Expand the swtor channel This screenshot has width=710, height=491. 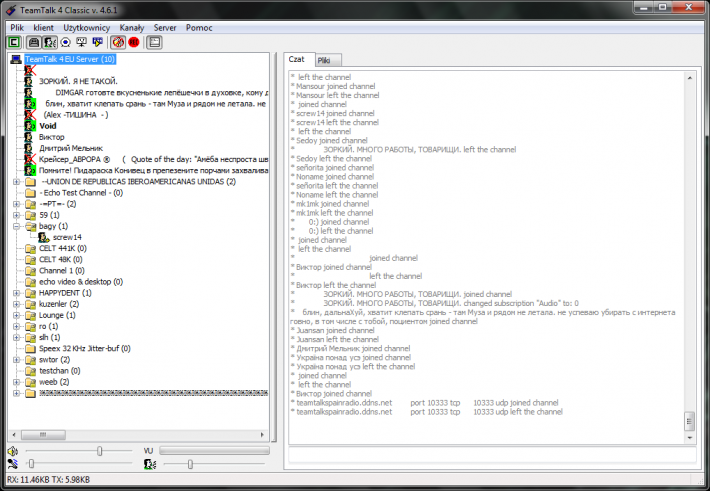tap(17, 360)
